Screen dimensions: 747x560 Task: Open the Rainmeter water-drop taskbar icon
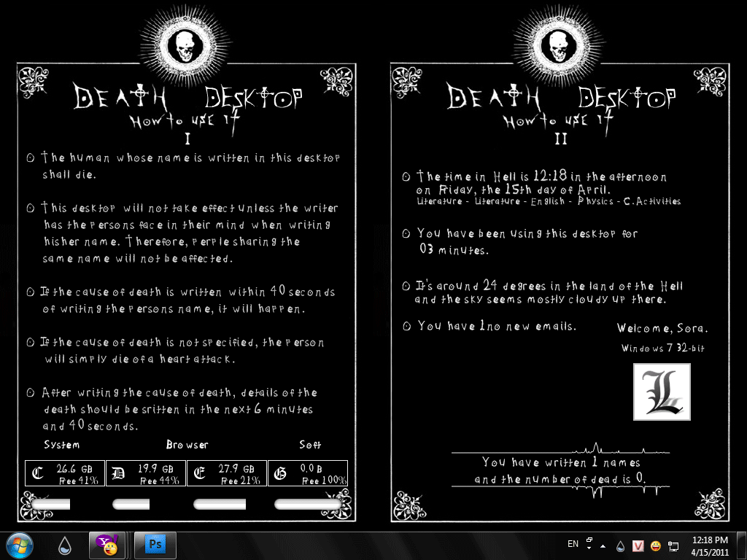click(65, 545)
